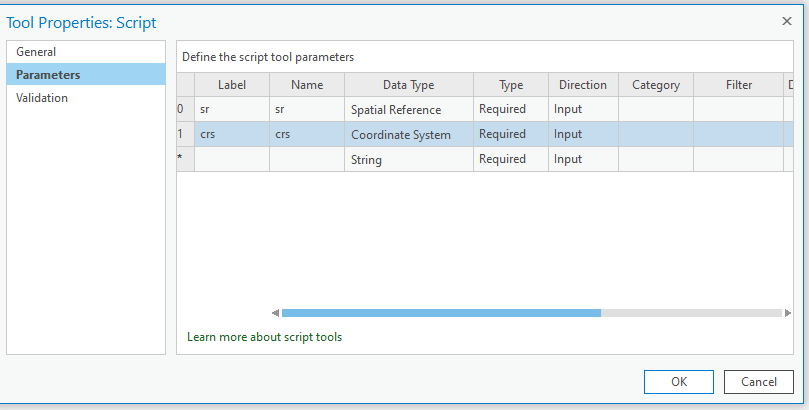Click the OK button
This screenshot has width=809, height=410.
(x=678, y=381)
